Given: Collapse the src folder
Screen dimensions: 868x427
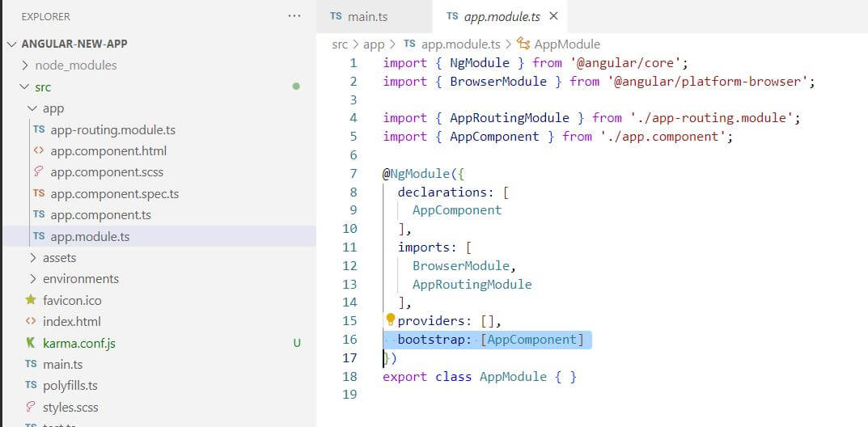Looking at the screenshot, I should (x=25, y=87).
